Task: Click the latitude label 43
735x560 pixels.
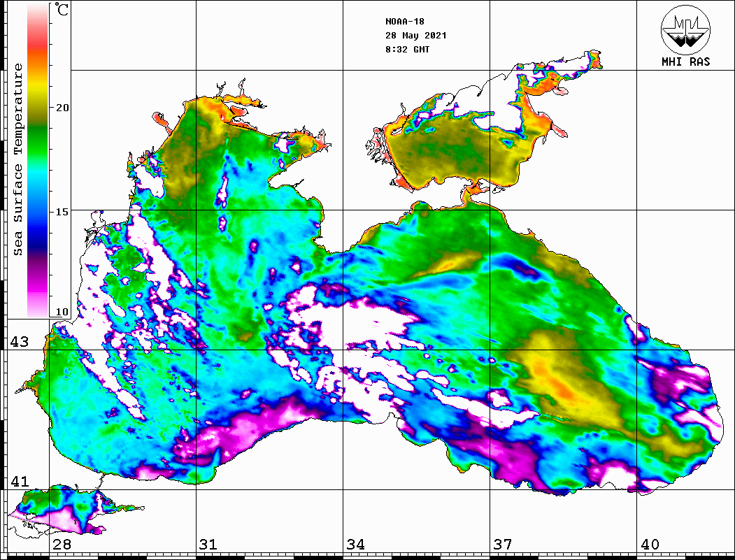Action: click(x=20, y=342)
